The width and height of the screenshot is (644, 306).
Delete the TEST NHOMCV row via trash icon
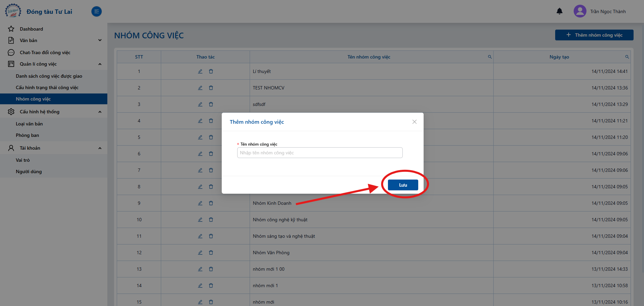pyautogui.click(x=211, y=88)
